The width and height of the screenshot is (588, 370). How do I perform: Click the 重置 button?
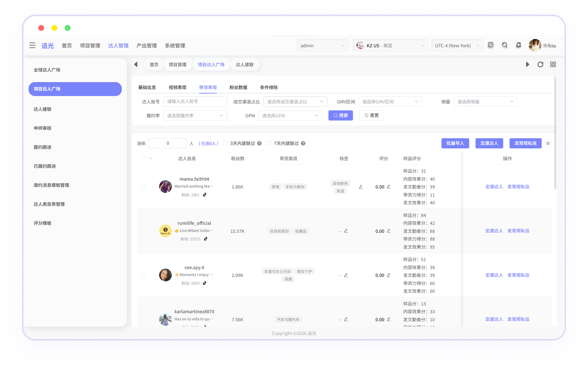click(371, 115)
